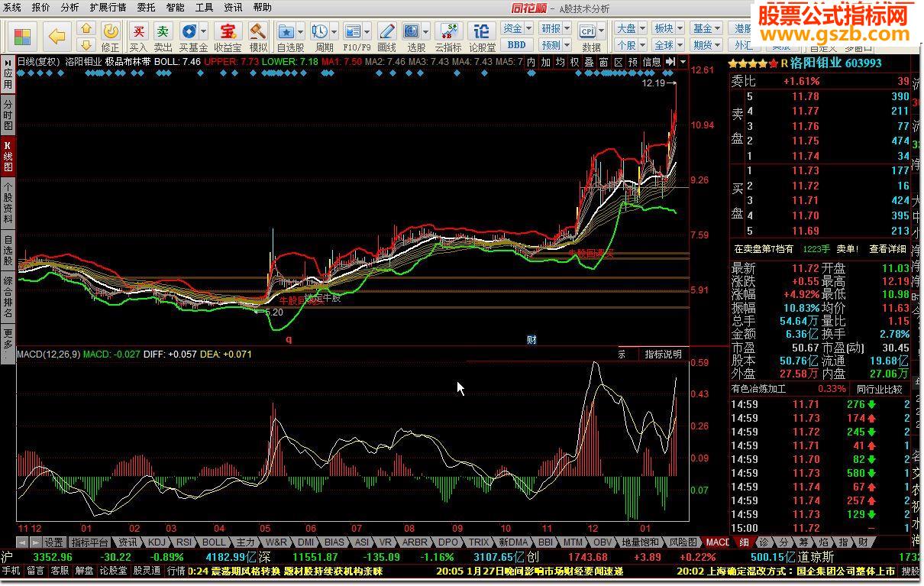
Task: Open the 论股堂 forum icon
Action: point(482,31)
